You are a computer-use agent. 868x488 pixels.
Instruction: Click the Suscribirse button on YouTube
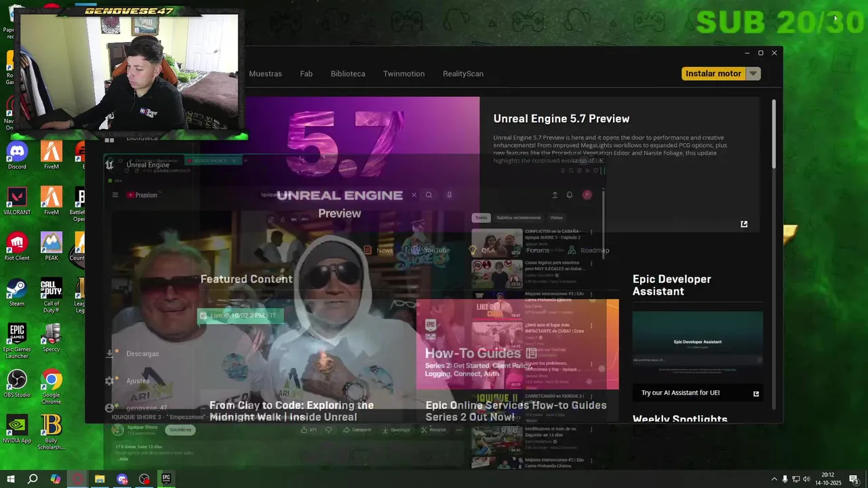180,430
